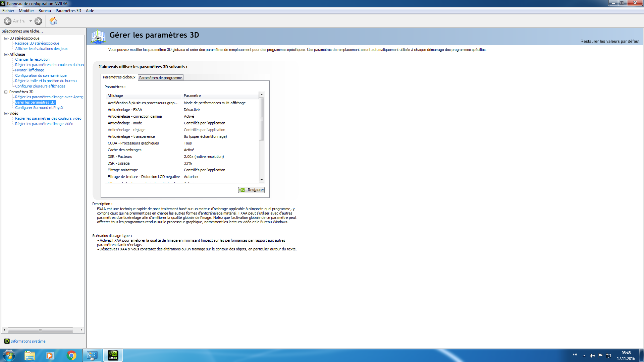Select the Cache des ombrages row
This screenshot has width=644, height=362.
pos(182,150)
